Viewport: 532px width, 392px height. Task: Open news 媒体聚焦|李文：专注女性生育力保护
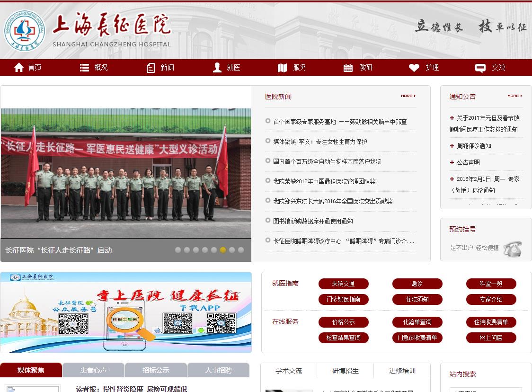(320, 142)
